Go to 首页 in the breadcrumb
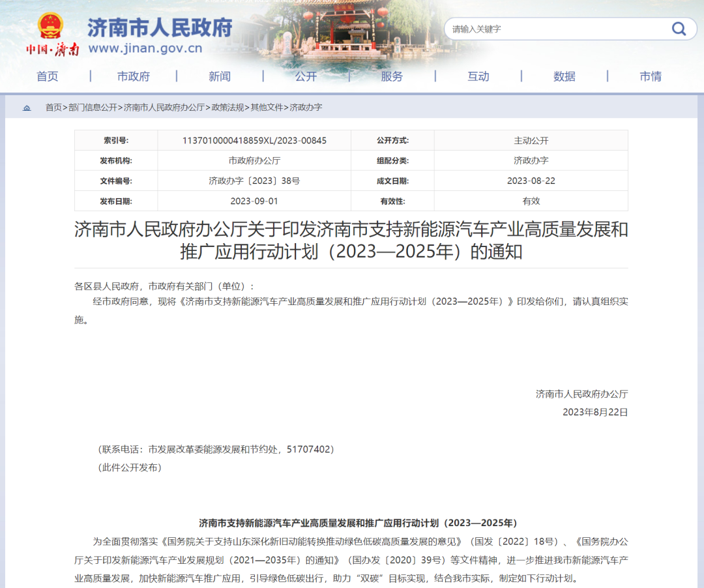This screenshot has width=704, height=588. (x=53, y=108)
